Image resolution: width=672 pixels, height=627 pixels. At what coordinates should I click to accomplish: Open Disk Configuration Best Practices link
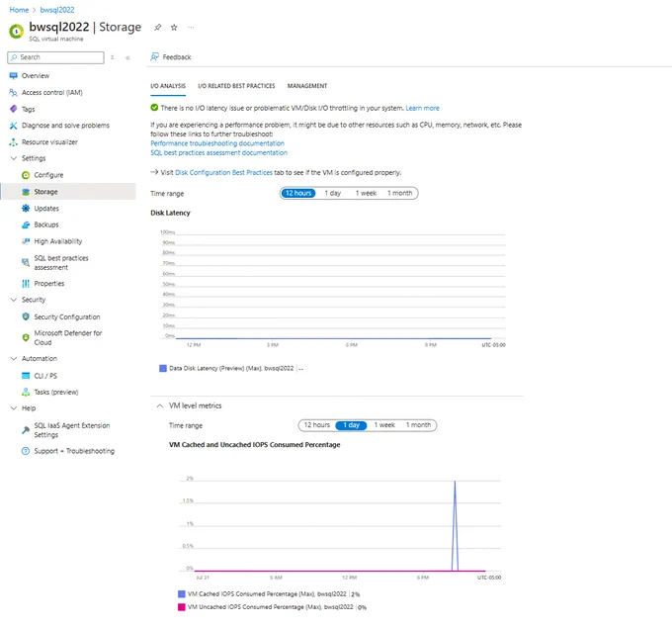point(223,172)
